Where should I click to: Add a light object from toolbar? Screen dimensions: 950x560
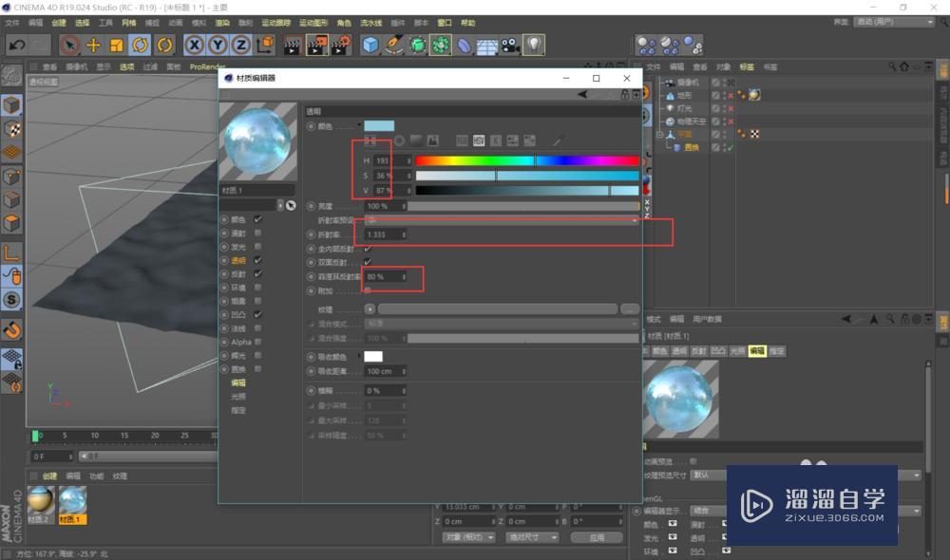tap(533, 45)
